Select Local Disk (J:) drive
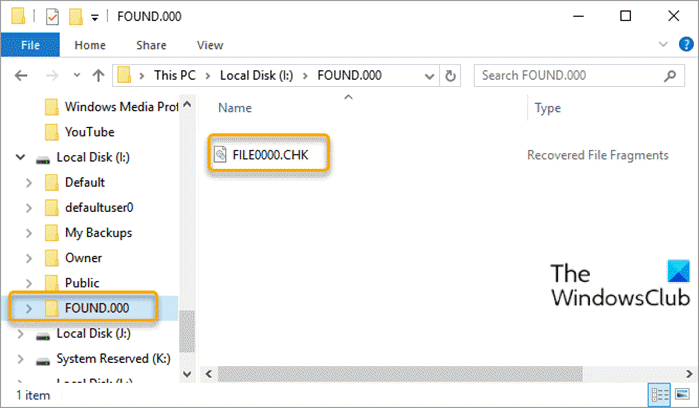700x408 pixels. pyautogui.click(x=83, y=334)
